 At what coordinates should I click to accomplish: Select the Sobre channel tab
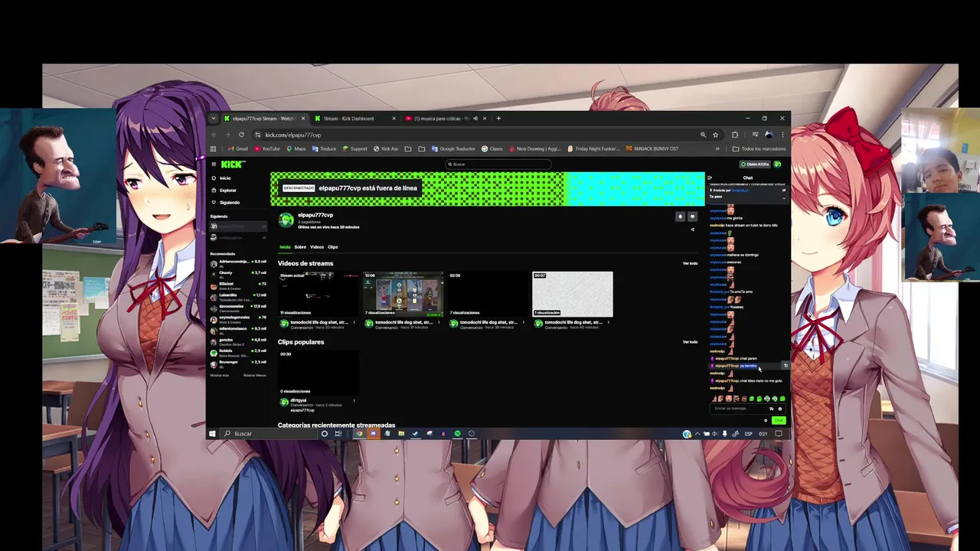300,247
